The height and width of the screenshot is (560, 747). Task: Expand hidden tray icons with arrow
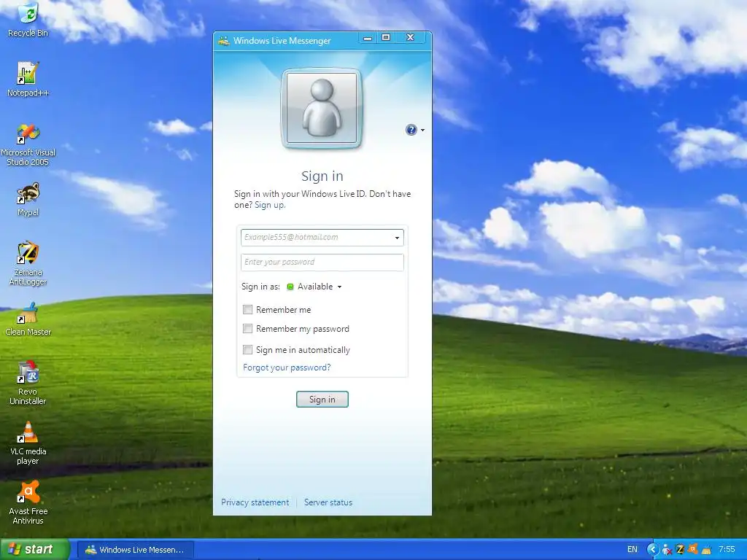click(x=653, y=549)
